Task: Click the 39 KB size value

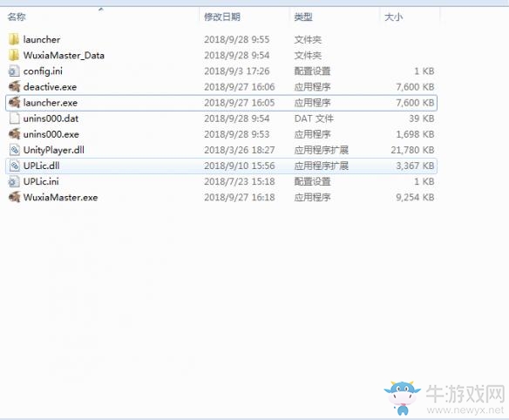Action: click(421, 119)
